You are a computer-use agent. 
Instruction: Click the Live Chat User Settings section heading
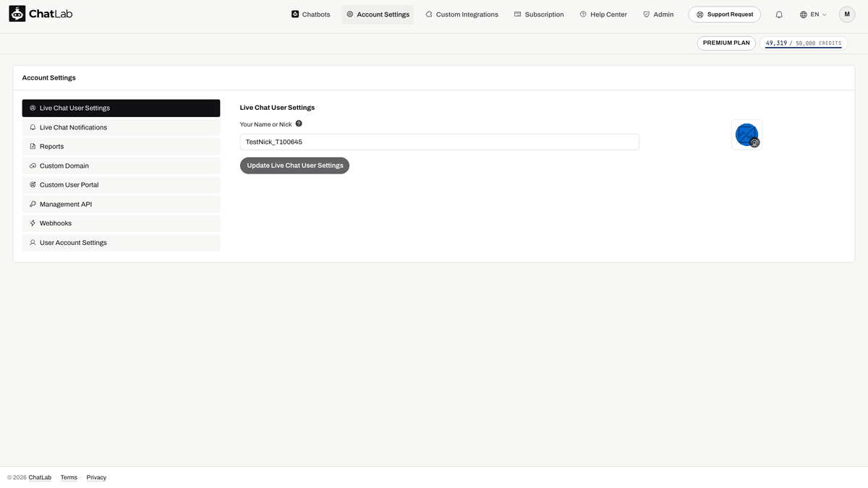277,108
